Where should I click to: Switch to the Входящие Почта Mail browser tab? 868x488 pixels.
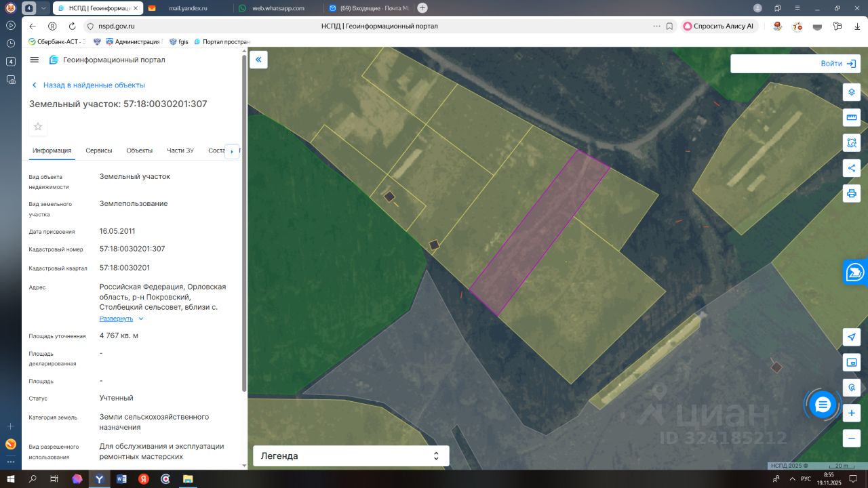point(368,8)
